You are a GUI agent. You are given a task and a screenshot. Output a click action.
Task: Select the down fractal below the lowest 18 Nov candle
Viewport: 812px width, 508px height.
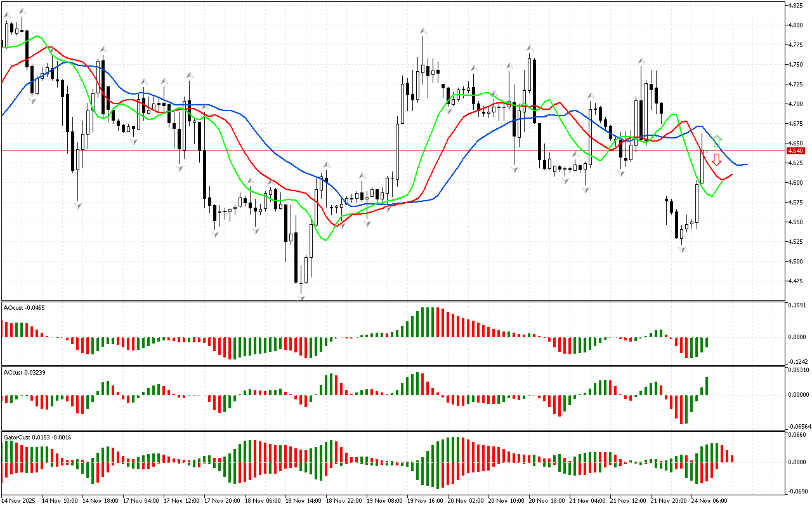302,297
